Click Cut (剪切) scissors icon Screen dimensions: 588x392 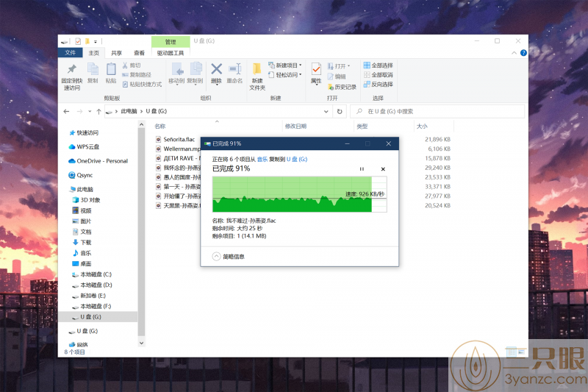pos(125,65)
